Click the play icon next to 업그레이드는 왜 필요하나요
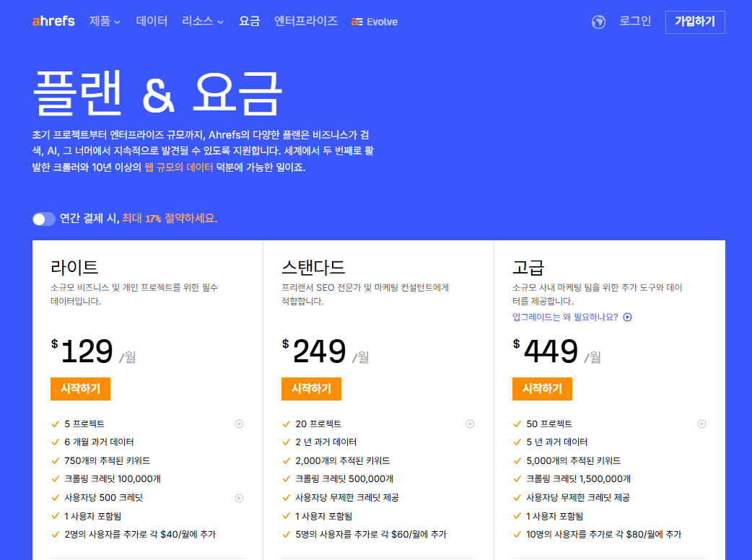 [627, 317]
